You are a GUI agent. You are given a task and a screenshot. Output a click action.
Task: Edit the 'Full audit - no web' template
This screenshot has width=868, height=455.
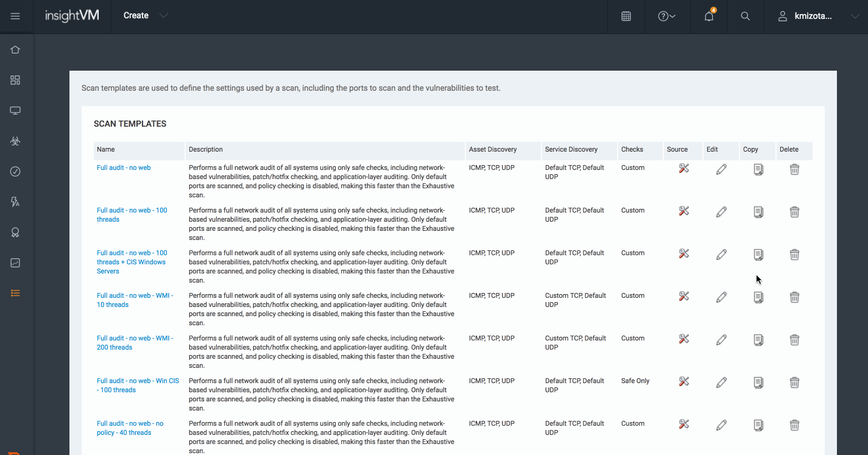point(721,169)
